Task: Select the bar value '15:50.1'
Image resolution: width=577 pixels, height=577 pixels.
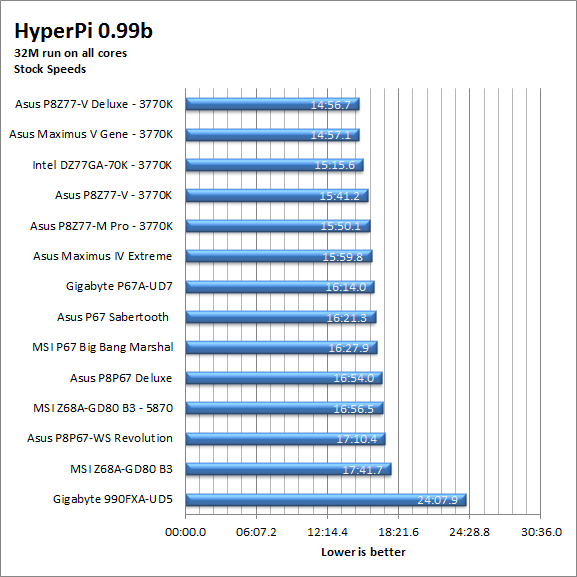Action: [x=340, y=226]
